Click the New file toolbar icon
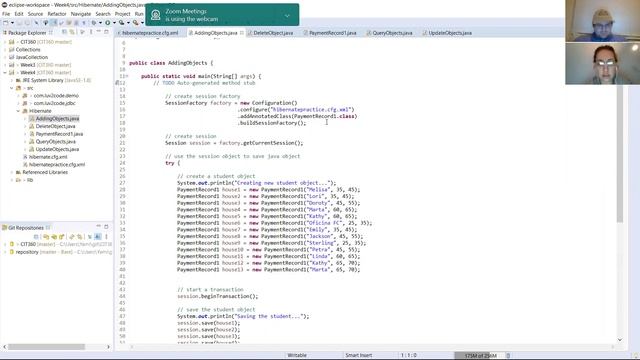The height and width of the screenshot is (360, 640). [x=6, y=23]
